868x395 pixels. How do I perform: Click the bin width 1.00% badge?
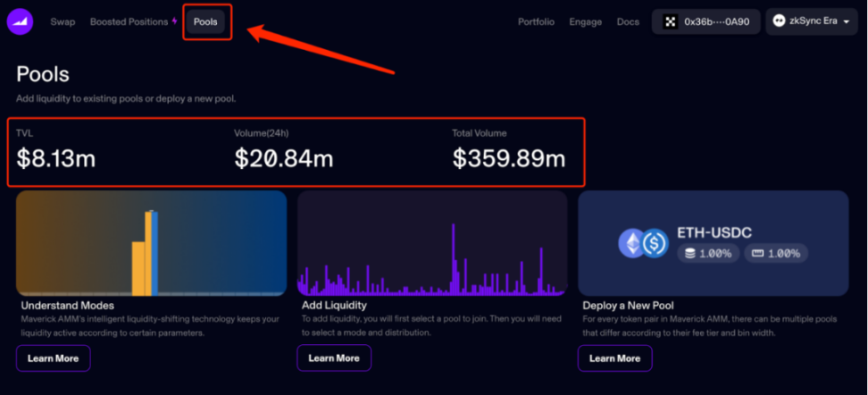coord(775,253)
